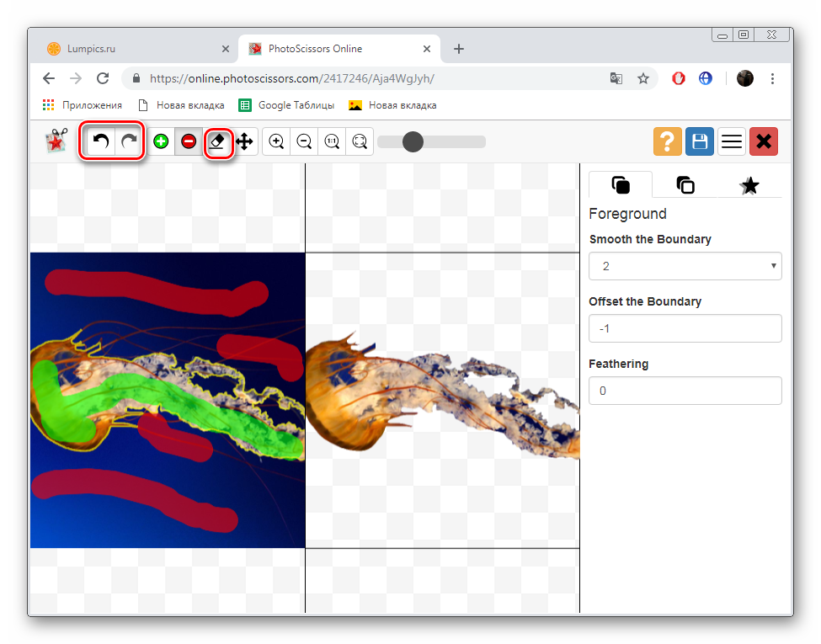Viewport: 821px width, 644px height.
Task: Click the Zoom to fit icon
Action: pos(360,141)
